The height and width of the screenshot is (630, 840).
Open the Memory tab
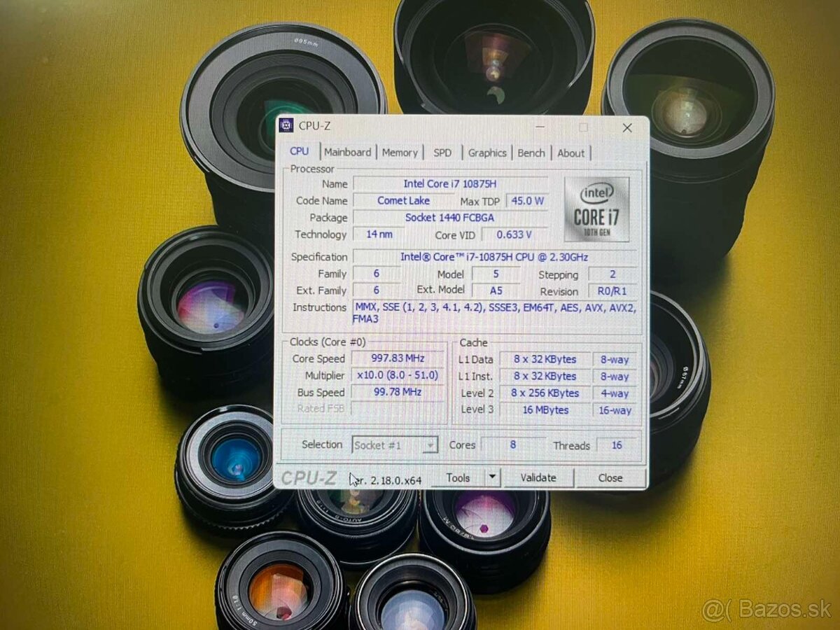[400, 153]
